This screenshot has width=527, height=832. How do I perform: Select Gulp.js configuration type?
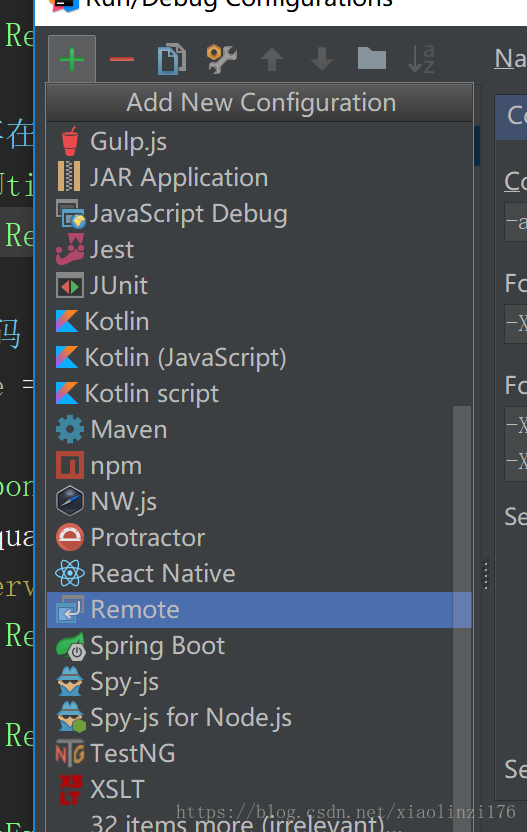click(x=259, y=142)
